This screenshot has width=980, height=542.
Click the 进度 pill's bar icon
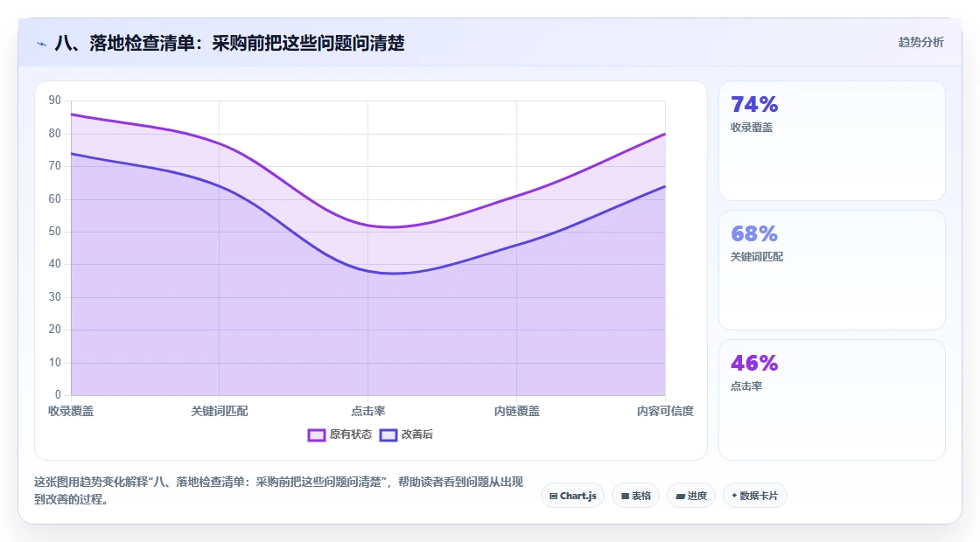tap(681, 497)
